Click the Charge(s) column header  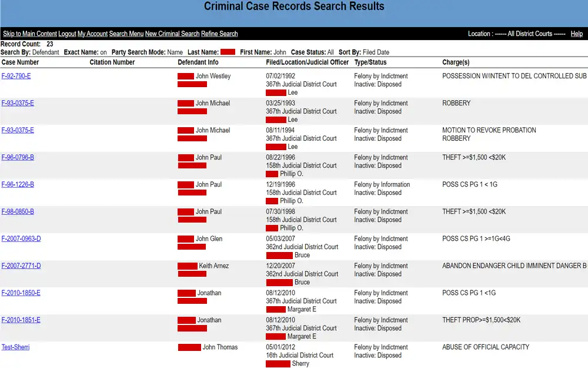[456, 62]
